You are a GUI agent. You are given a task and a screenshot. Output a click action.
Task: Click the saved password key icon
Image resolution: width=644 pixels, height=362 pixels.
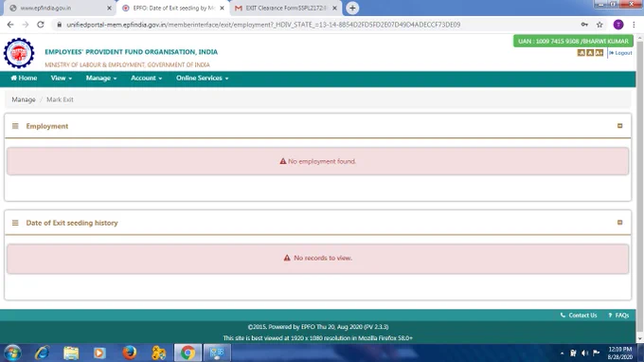coord(584,25)
